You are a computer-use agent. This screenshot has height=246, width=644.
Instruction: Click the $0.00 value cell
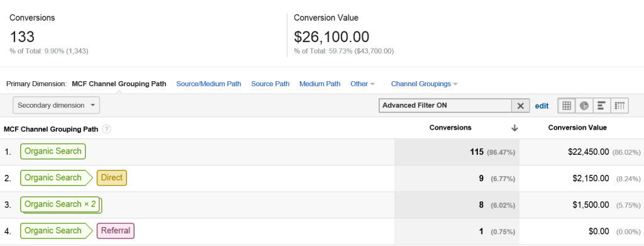point(599,232)
